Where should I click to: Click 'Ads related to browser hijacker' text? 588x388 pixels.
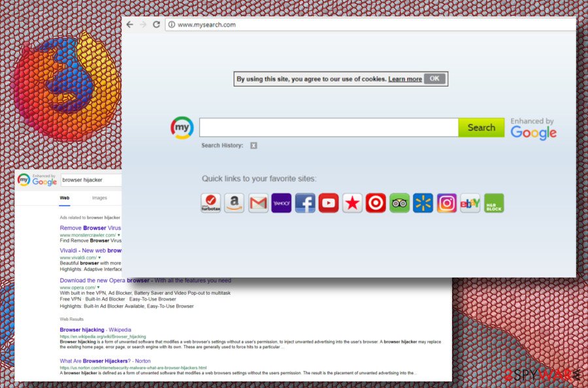click(90, 218)
